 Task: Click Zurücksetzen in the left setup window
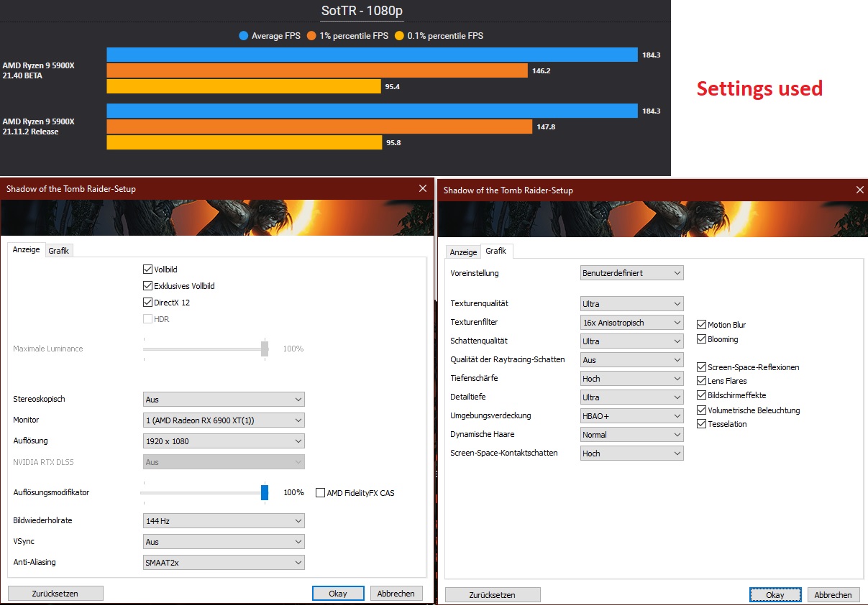click(x=55, y=594)
